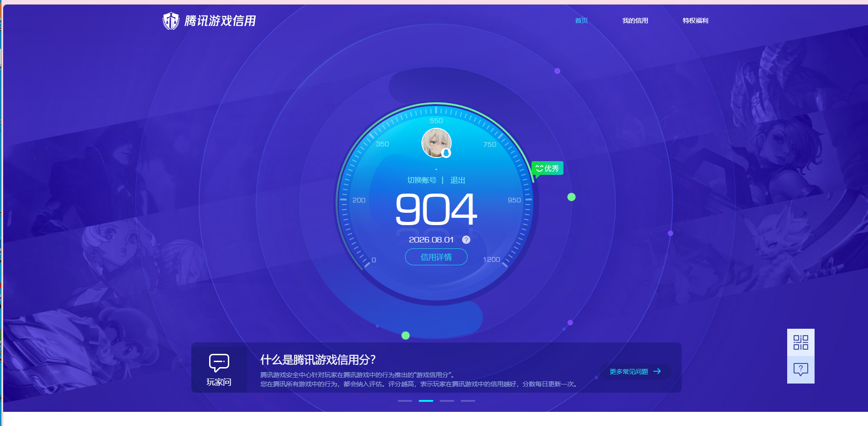The height and width of the screenshot is (426, 868).
Task: Click the user avatar picture
Action: coord(437,143)
